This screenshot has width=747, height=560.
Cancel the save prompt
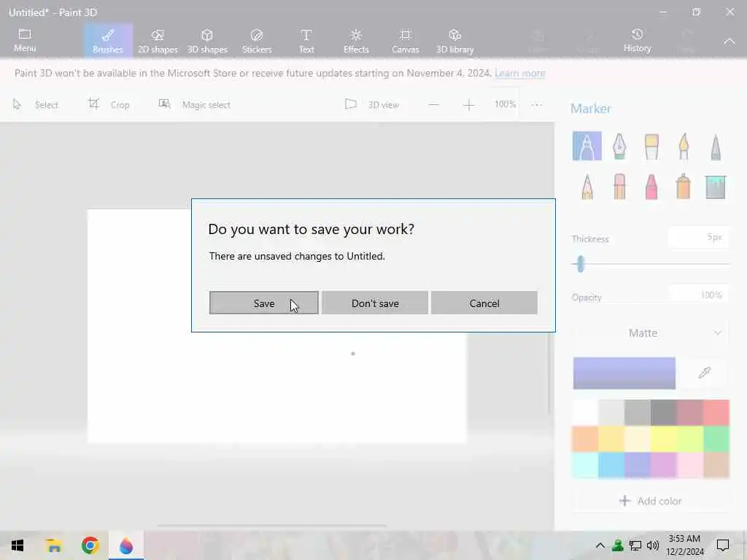(484, 303)
